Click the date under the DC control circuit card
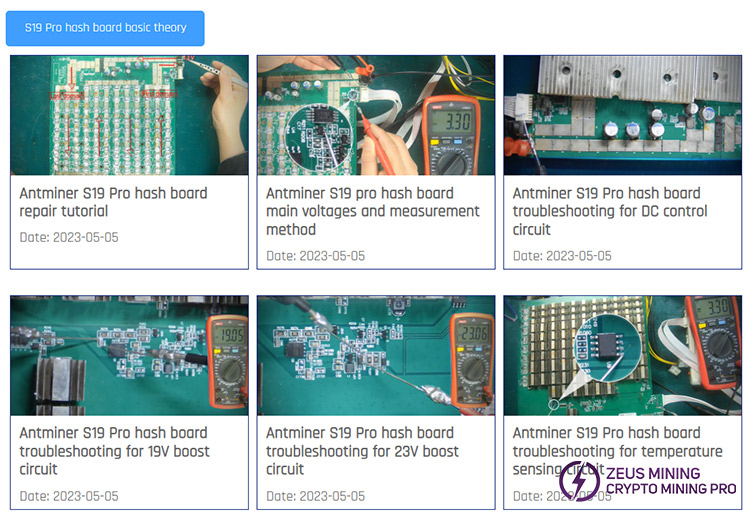This screenshot has width=750, height=512. pyautogui.click(x=562, y=256)
